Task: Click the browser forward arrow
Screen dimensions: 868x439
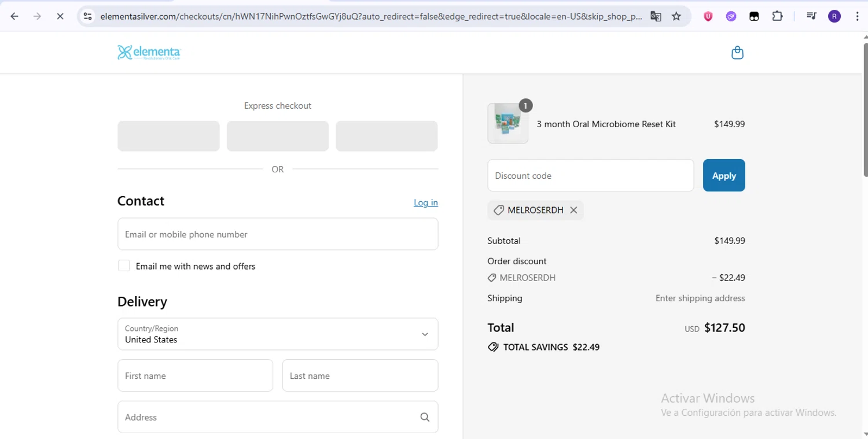Action: tap(37, 16)
